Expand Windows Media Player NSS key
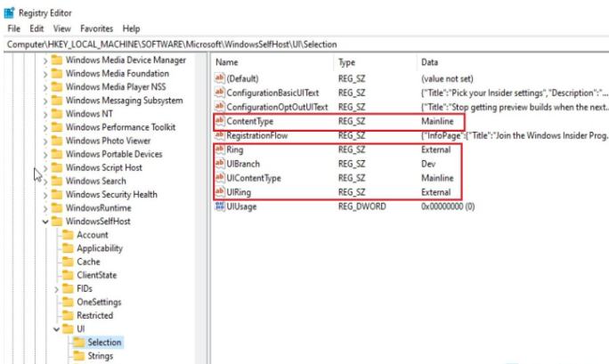The height and width of the screenshot is (364, 609). coord(45,88)
